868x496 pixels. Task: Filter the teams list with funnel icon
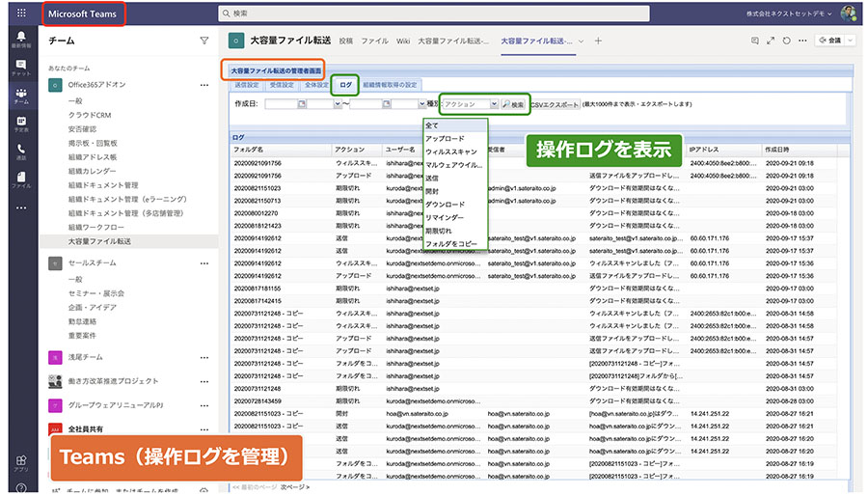coord(204,41)
